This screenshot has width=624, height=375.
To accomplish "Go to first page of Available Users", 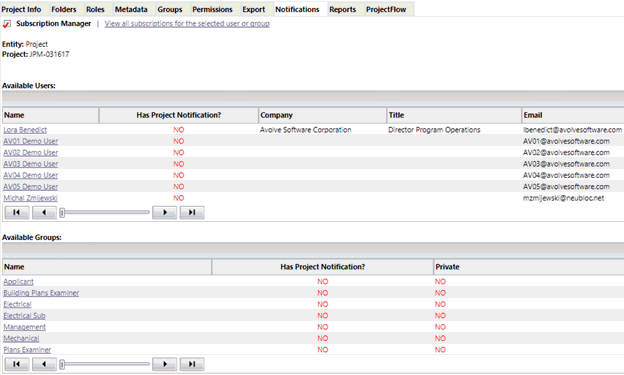I will pyautogui.click(x=17, y=213).
